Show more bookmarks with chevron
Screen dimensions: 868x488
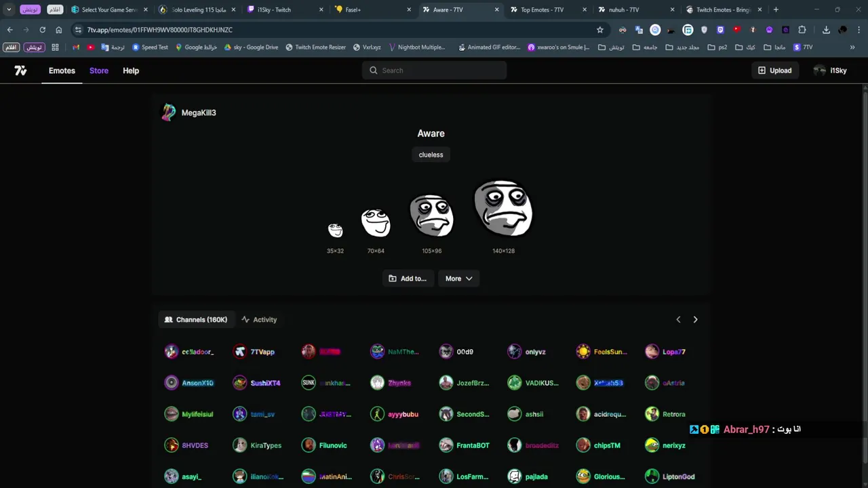point(852,47)
